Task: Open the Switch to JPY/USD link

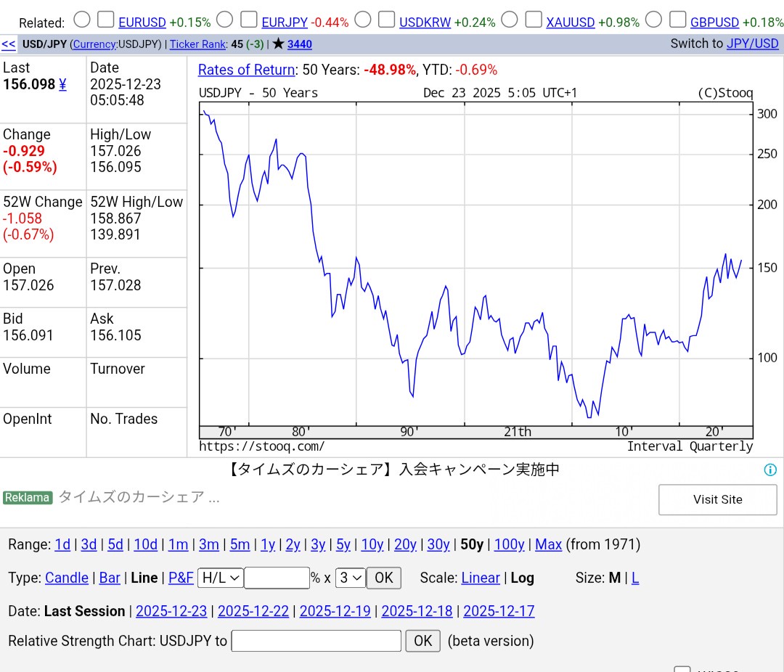Action: coord(752,44)
